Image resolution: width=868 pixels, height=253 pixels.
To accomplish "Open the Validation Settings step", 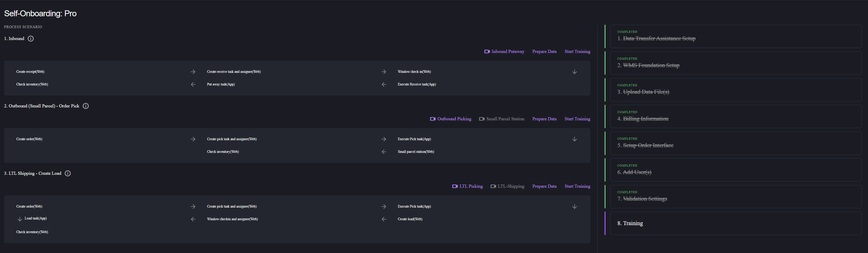I will pyautogui.click(x=644, y=199).
